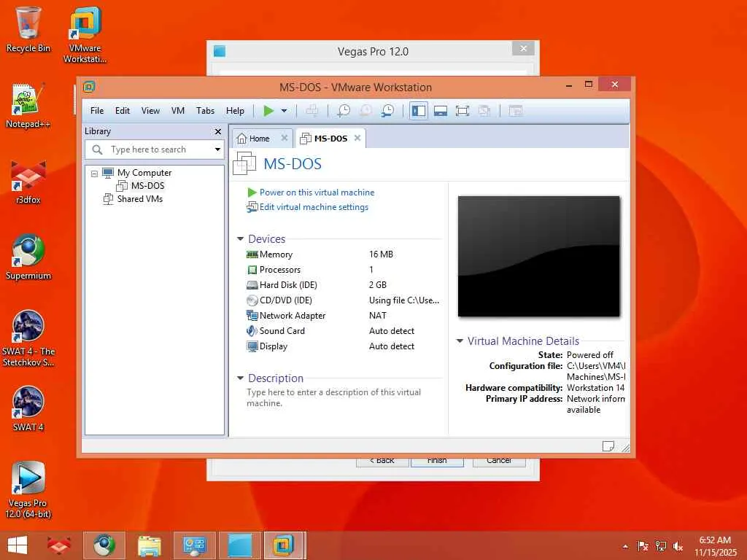Click the green Power On toolbar button
Screen dimensions: 747x560
[x=268, y=111]
